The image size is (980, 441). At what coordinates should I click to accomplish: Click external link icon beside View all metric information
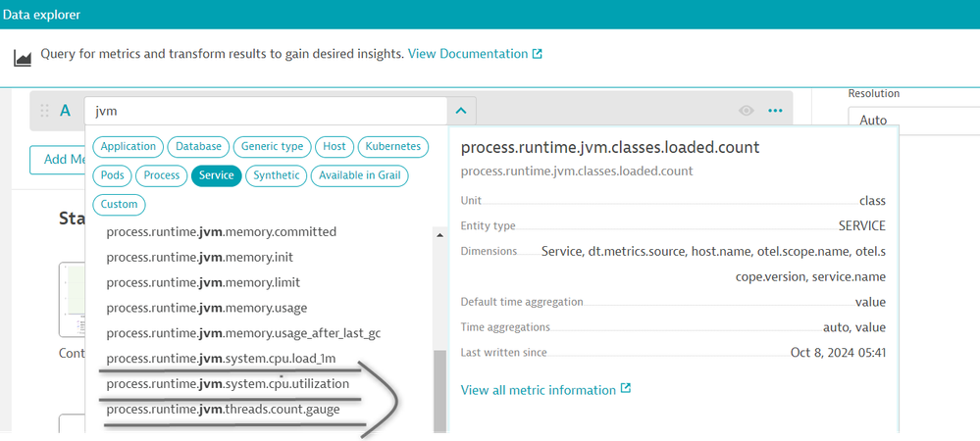click(x=626, y=389)
